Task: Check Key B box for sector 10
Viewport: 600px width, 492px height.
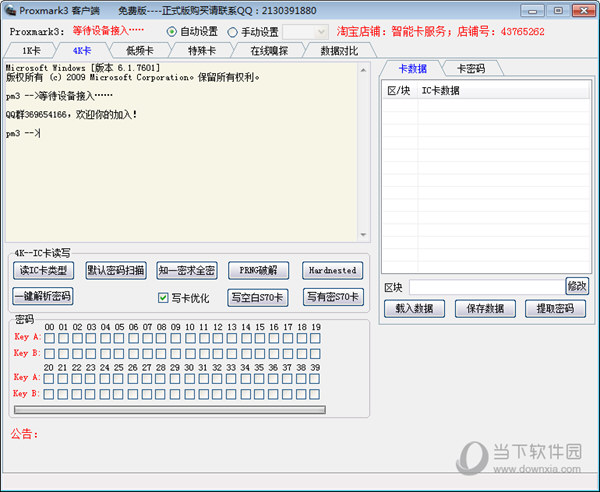Action: point(189,354)
